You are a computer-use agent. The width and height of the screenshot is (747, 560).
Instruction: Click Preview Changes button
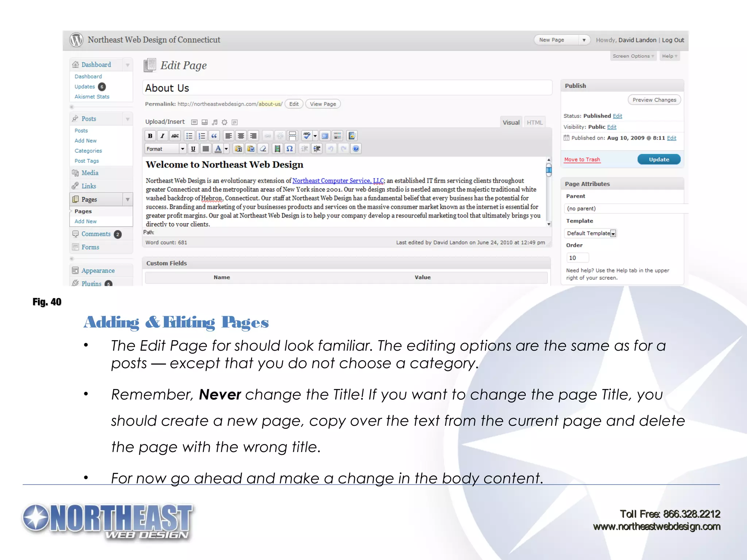pyautogui.click(x=654, y=100)
